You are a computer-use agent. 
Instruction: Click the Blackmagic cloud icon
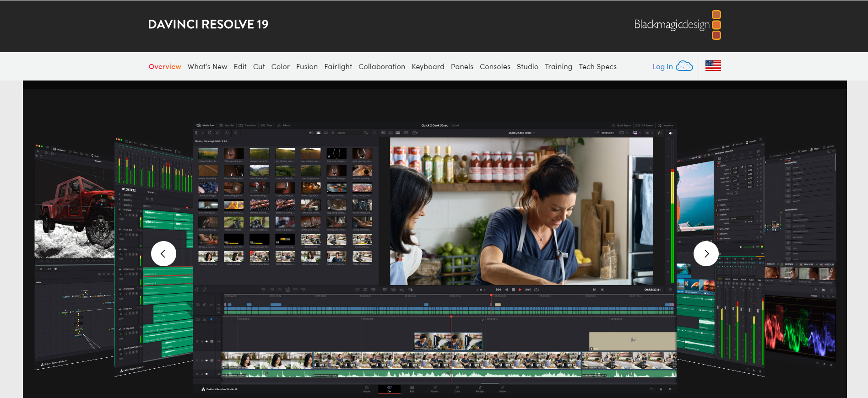(684, 66)
